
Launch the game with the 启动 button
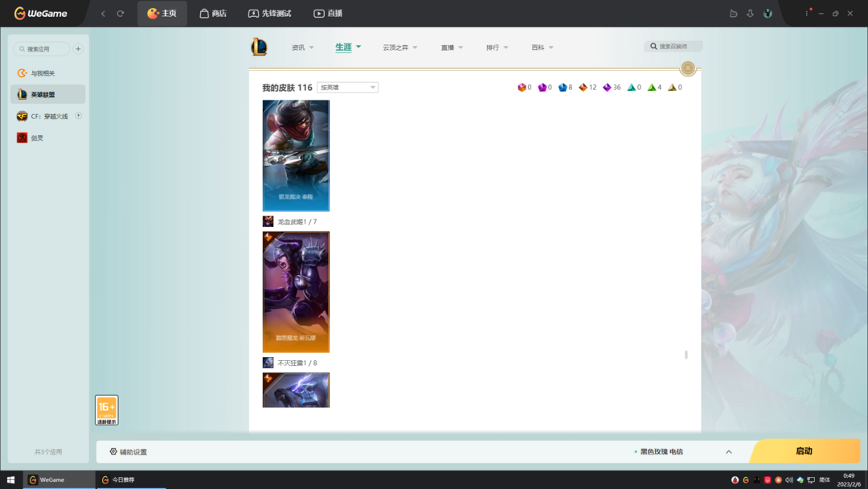[805, 451]
